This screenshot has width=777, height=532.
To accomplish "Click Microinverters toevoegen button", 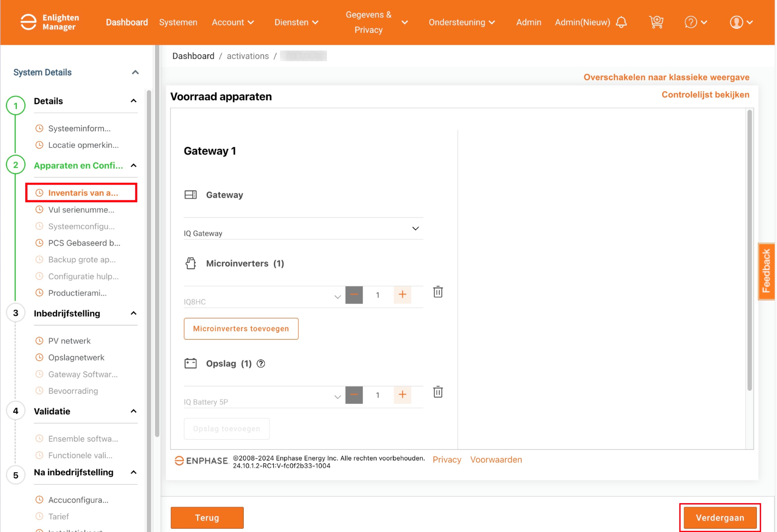I will 241,329.
